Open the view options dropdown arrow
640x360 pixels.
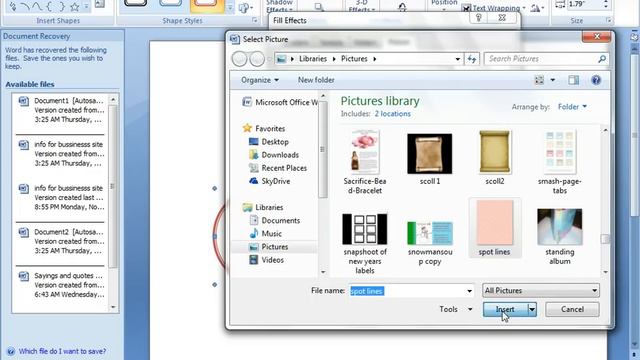(553, 80)
